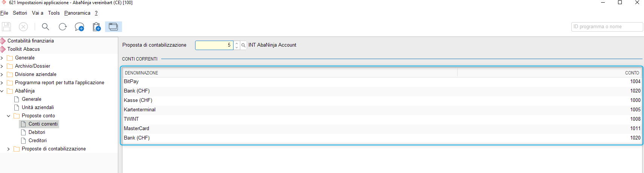Click the ID programma o nome field

(x=607, y=27)
